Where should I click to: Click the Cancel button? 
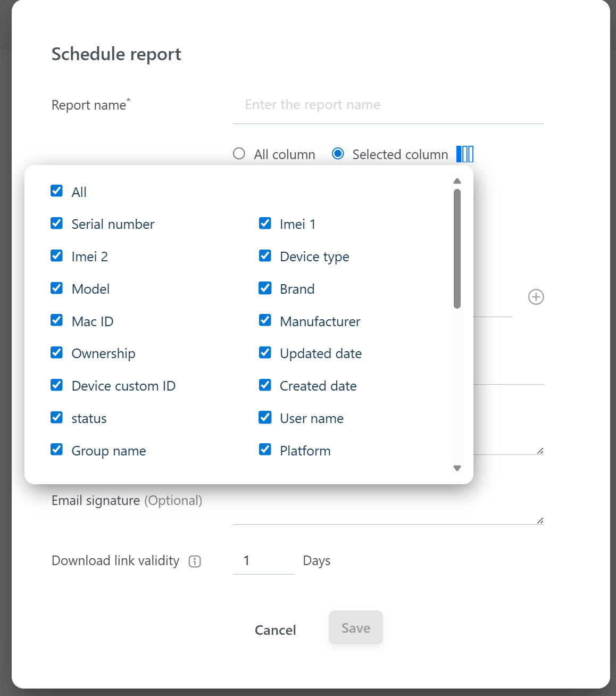[275, 630]
